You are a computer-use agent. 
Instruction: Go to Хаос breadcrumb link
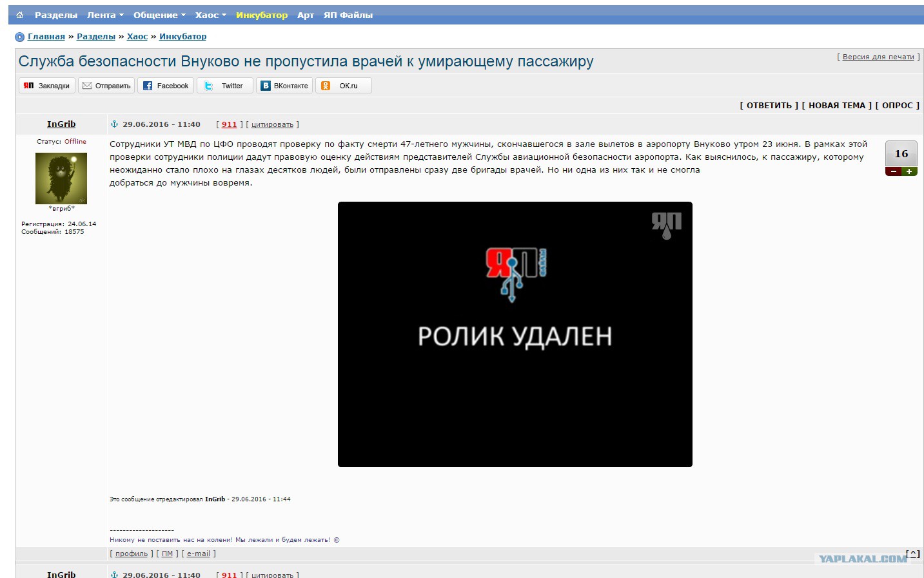[x=137, y=37]
